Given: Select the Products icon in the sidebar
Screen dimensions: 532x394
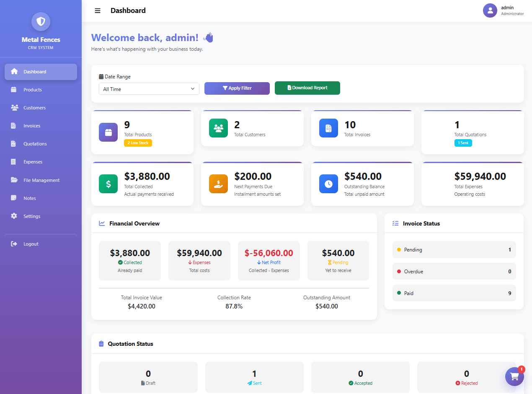Looking at the screenshot, I should pos(14,90).
